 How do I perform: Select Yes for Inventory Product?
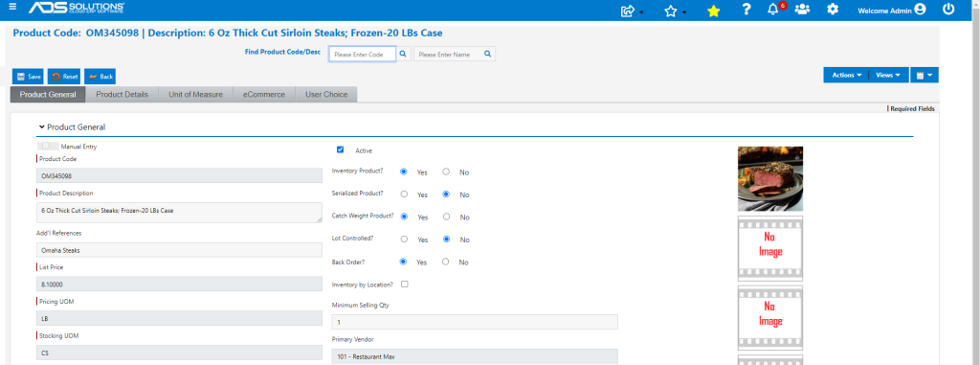(x=404, y=171)
